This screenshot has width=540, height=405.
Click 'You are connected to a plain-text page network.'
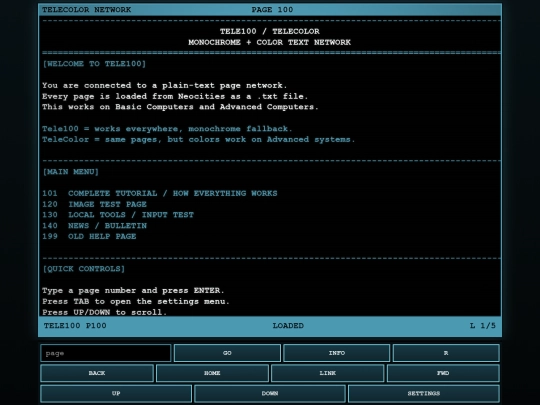(x=165, y=85)
